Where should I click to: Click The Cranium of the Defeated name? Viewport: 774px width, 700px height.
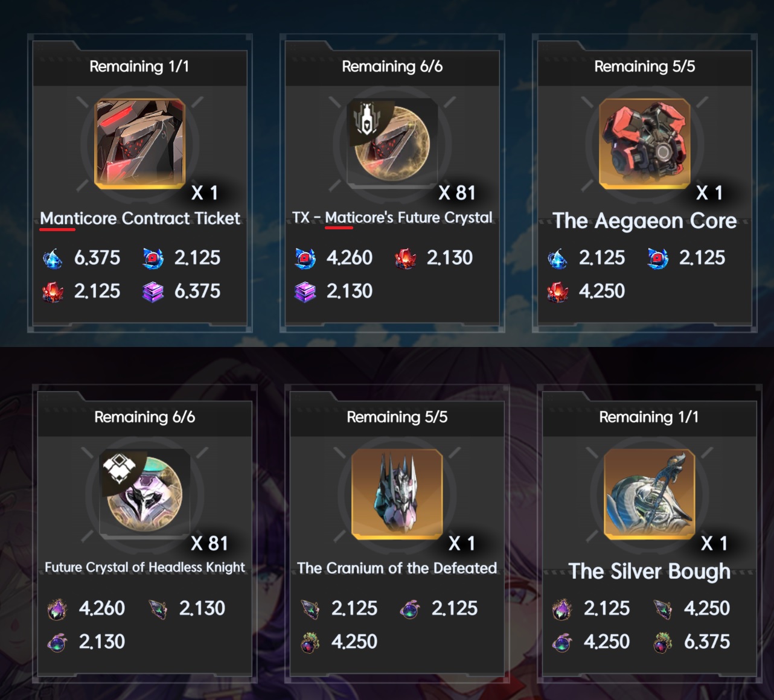tap(397, 568)
